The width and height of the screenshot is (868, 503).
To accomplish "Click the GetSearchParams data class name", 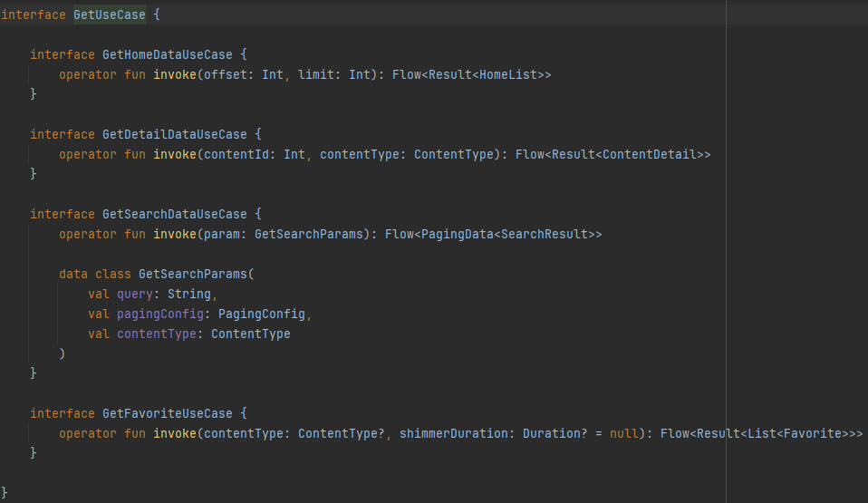I will pos(193,275).
